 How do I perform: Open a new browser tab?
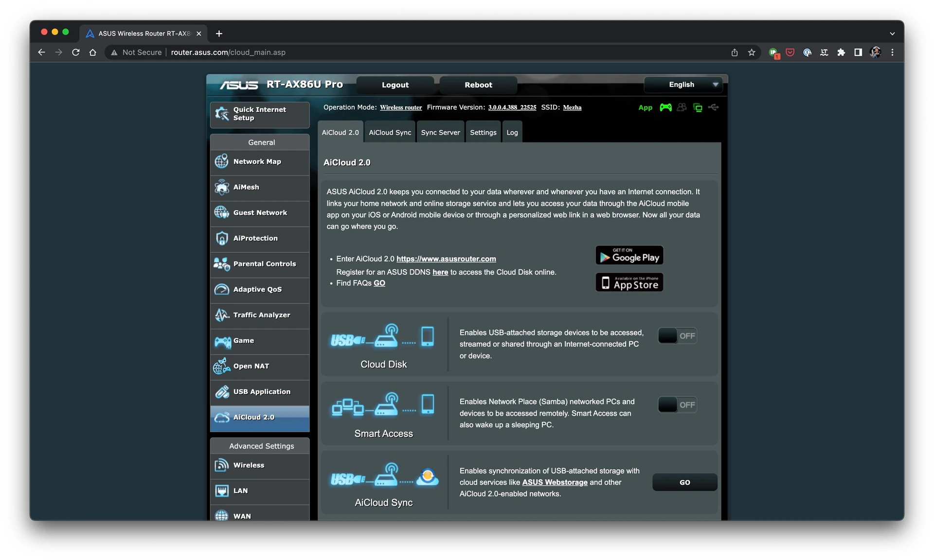pyautogui.click(x=219, y=34)
